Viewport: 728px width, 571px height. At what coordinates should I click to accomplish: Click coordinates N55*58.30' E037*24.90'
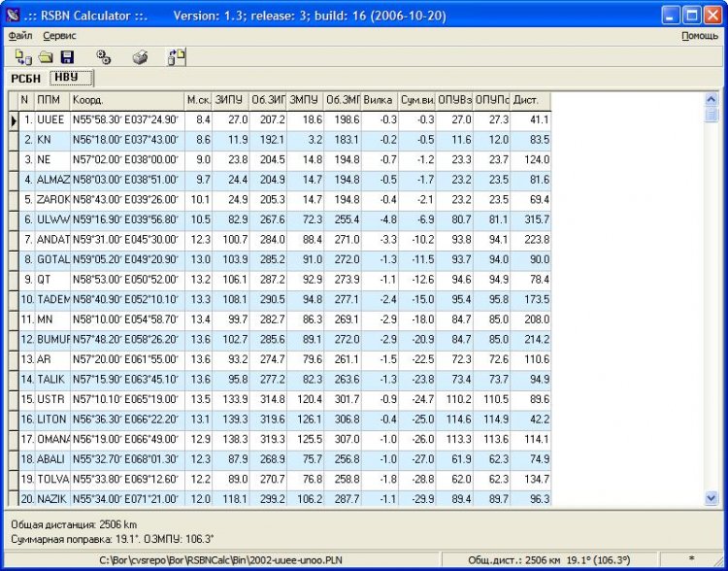(x=127, y=120)
